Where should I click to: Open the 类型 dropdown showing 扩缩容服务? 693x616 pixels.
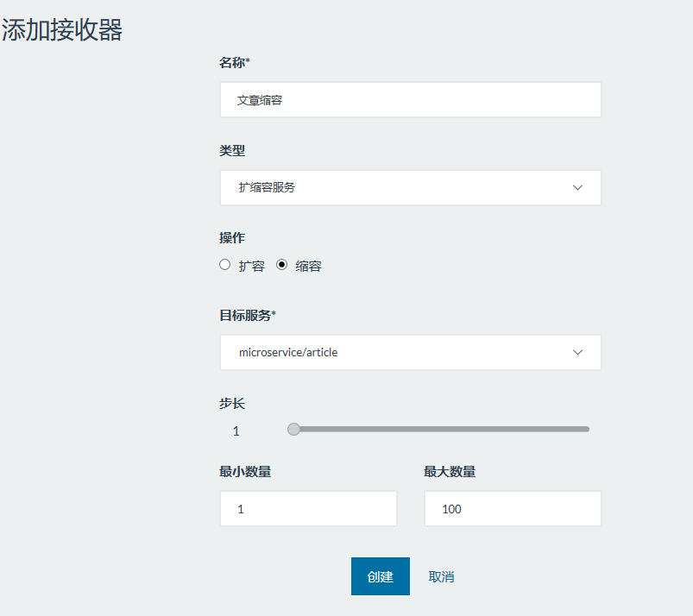[x=410, y=187]
